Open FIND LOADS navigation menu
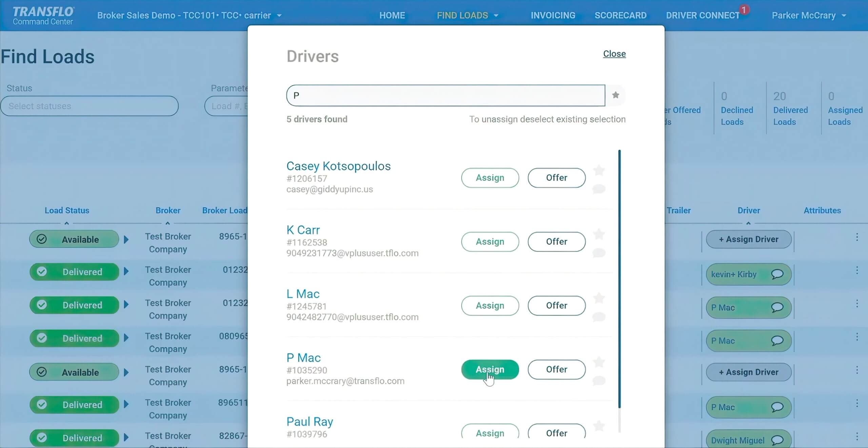The height and width of the screenshot is (448, 868). click(x=462, y=15)
